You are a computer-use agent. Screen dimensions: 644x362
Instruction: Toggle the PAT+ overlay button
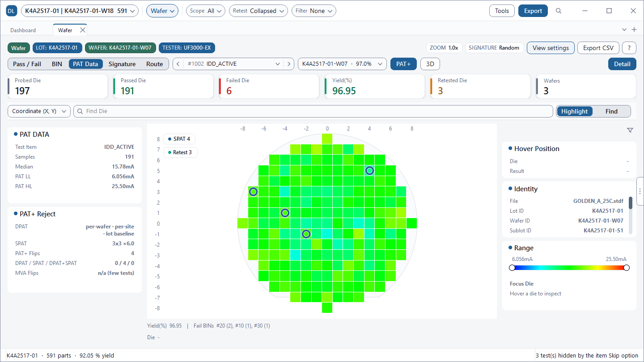[403, 64]
